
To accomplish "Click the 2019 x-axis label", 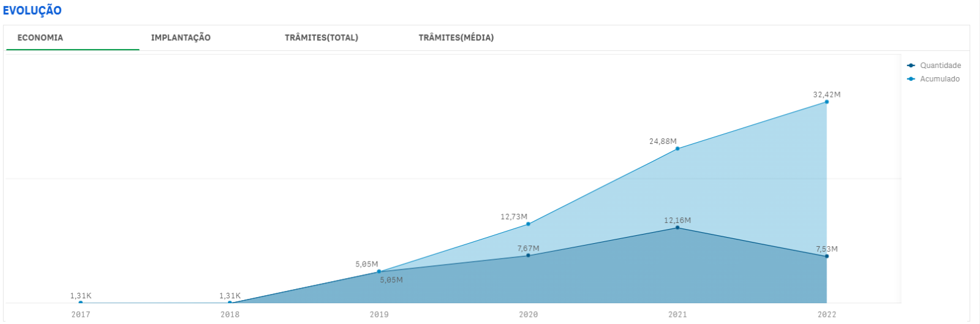I will pyautogui.click(x=379, y=315).
